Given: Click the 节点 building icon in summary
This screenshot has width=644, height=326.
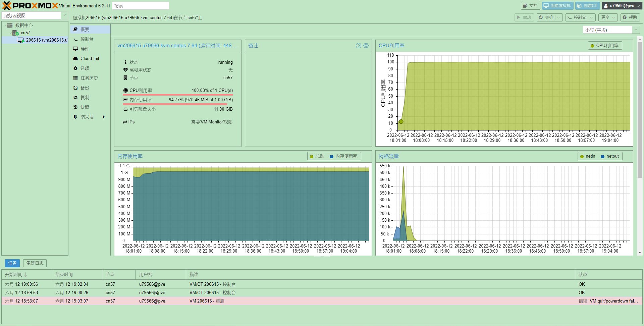Looking at the screenshot, I should click(125, 78).
